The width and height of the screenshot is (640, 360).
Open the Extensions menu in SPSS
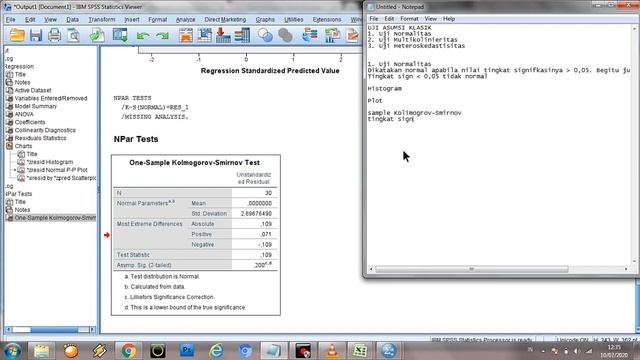click(x=327, y=20)
